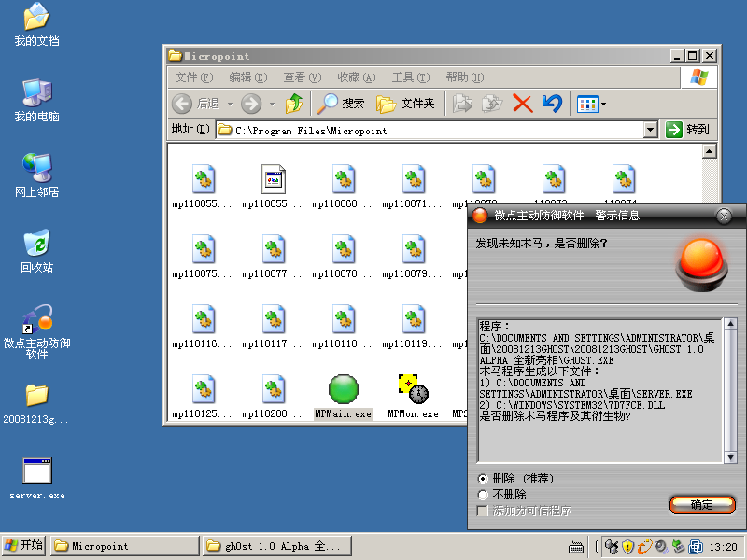Image resolution: width=747 pixels, height=560 pixels.
Task: Launch Micropoint defense software desktop shortcut
Action: [x=36, y=331]
